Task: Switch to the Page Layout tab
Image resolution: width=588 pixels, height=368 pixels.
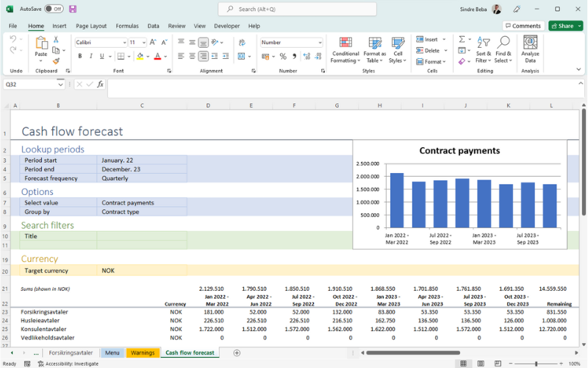Action: (x=91, y=26)
